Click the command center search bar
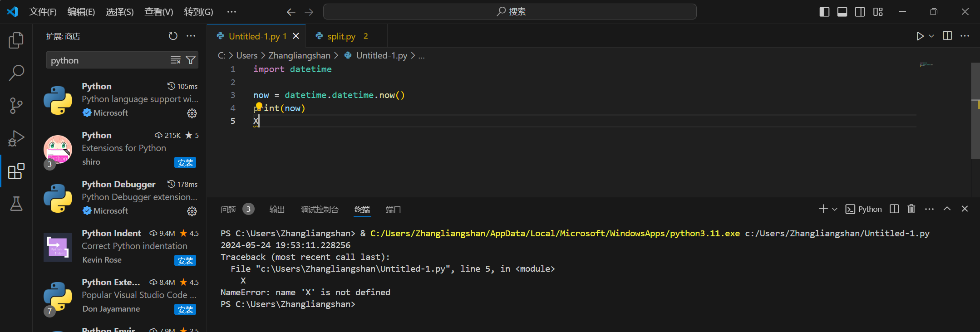The image size is (980, 332). pos(510,12)
